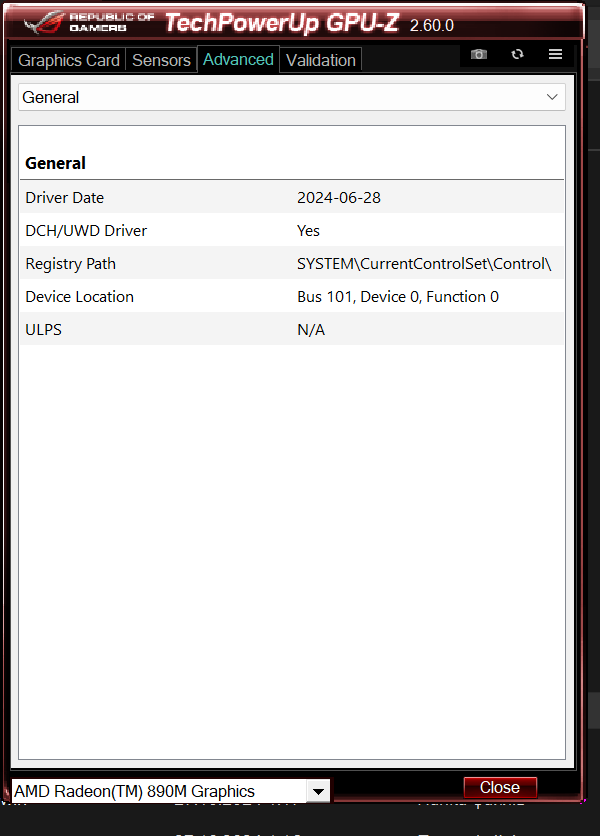This screenshot has width=600, height=836.
Task: Click the bold General section heading
Action: [x=55, y=163]
